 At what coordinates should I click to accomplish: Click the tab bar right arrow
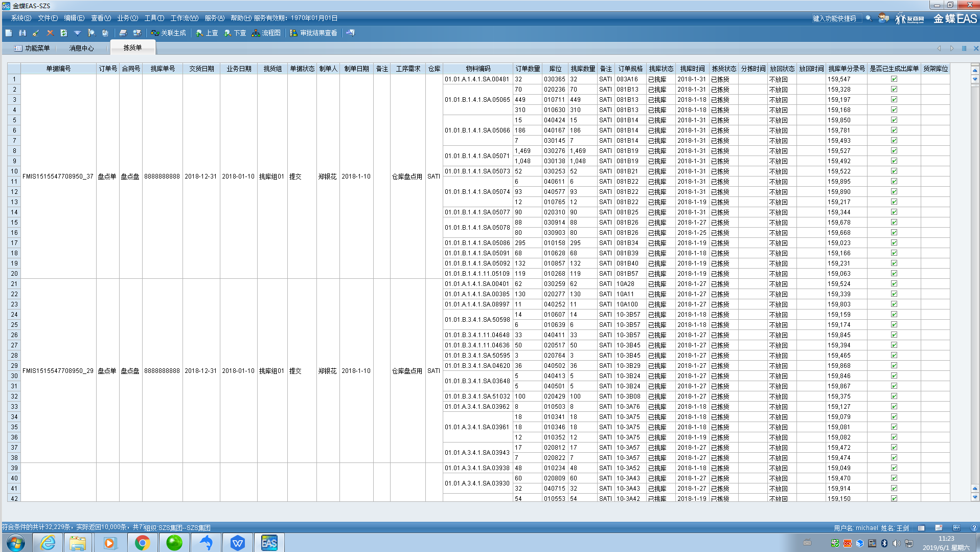point(951,48)
